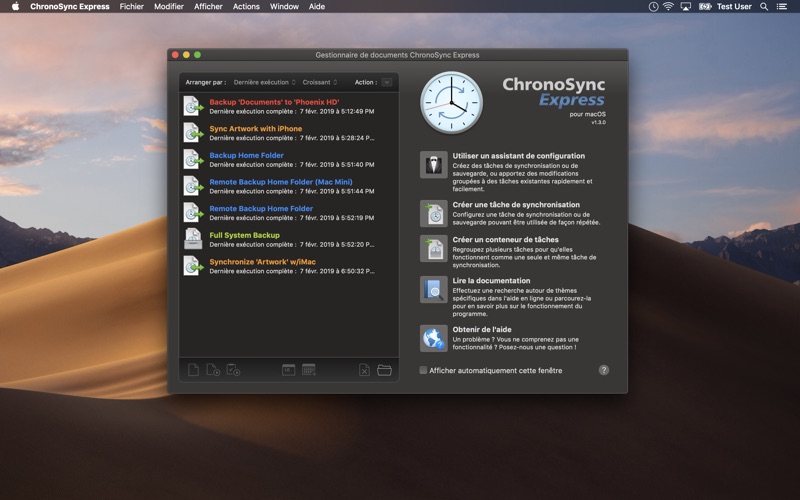Open the Modifier menu
Image resolution: width=800 pixels, height=500 pixels.
(169, 7)
